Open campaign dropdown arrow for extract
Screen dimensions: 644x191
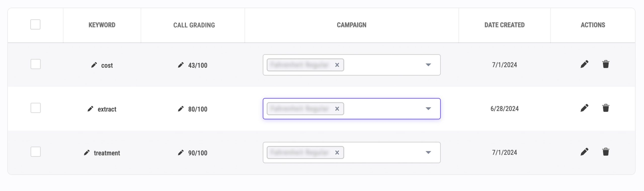tap(428, 109)
